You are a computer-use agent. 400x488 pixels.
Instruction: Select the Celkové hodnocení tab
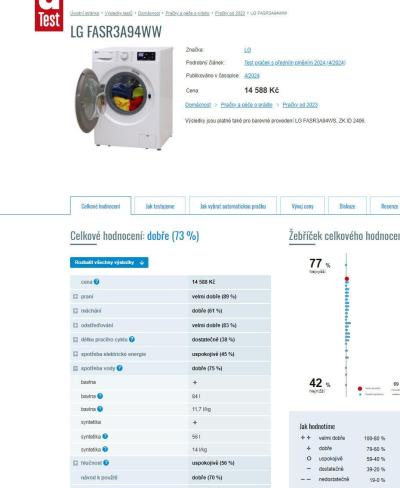(101, 206)
